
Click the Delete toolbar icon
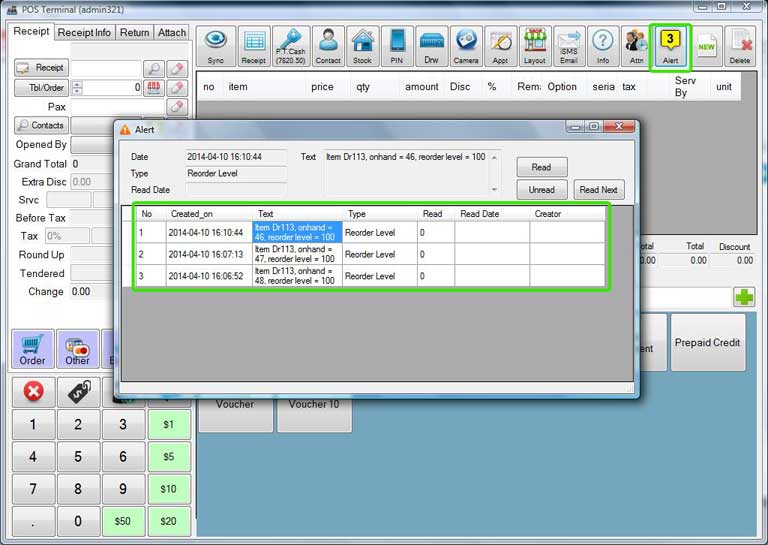click(x=740, y=46)
